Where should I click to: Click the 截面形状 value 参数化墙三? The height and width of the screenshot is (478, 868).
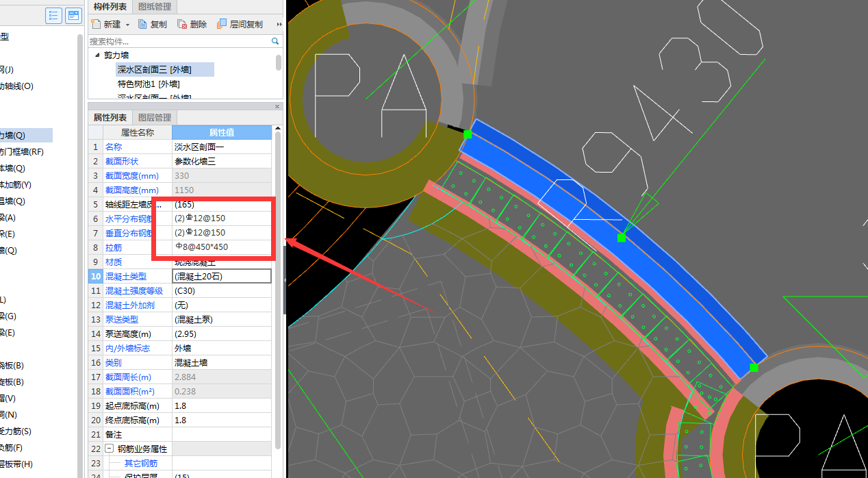[x=221, y=161]
